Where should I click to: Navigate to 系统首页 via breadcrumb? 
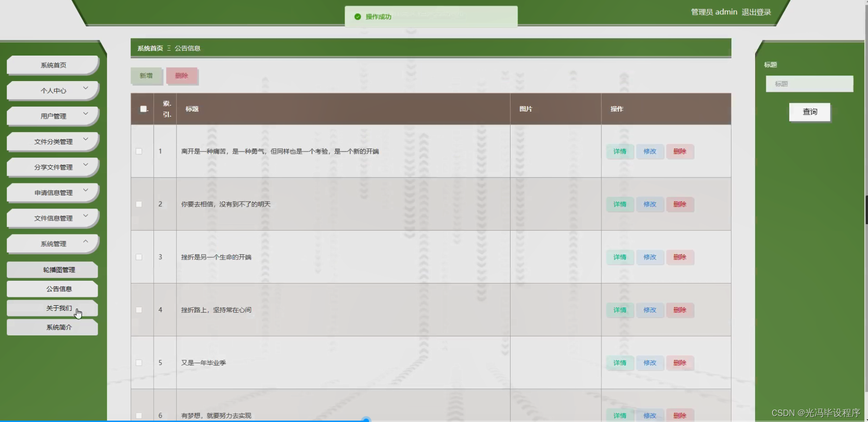click(149, 48)
